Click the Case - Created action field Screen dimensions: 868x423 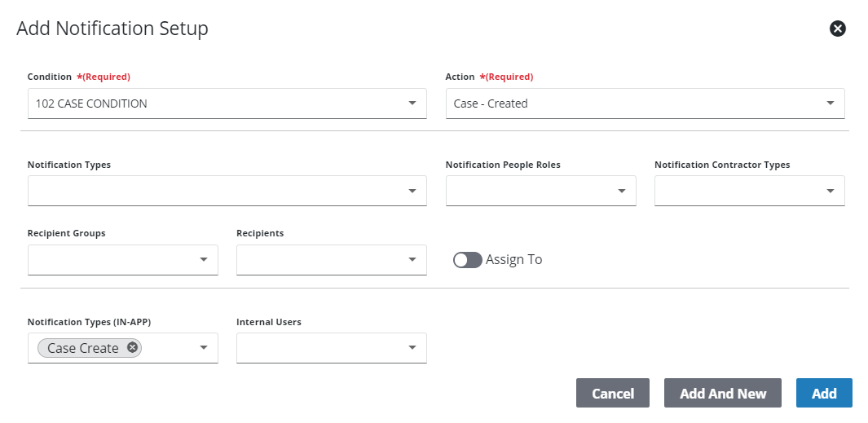[645, 104]
